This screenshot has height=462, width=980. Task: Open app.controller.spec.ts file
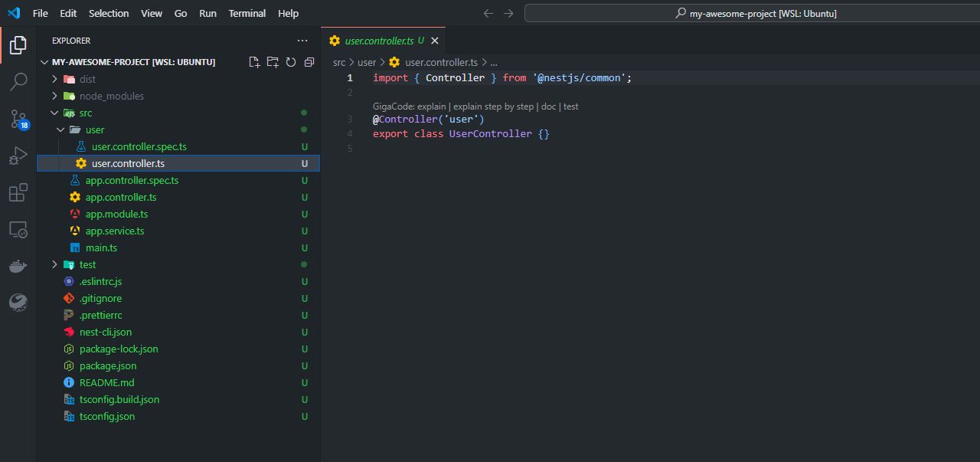[x=178, y=180]
